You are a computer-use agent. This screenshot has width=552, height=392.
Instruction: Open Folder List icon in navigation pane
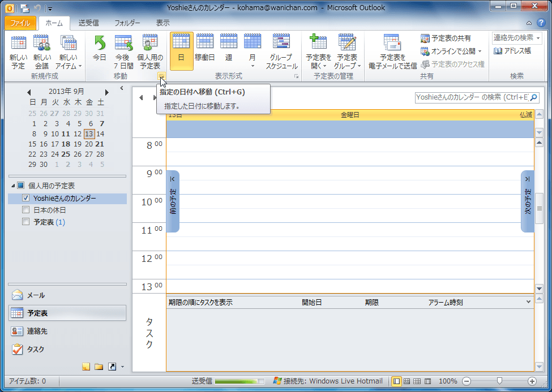coord(99,367)
